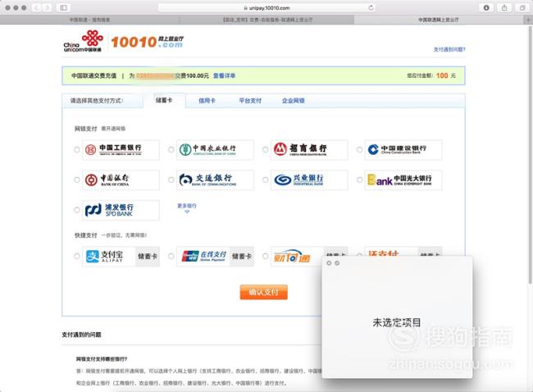
Task: Select the Agricultural Bank of China radio button
Action: click(171, 149)
